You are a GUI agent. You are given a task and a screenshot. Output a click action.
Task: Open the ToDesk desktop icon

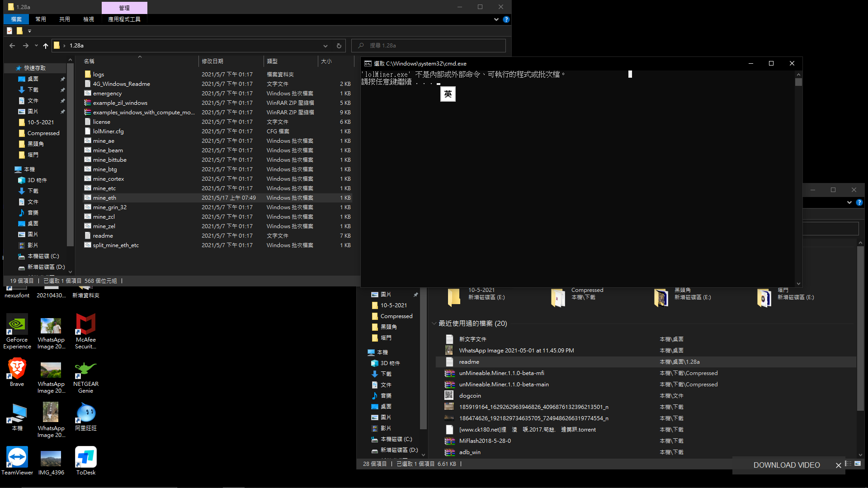coord(86,461)
